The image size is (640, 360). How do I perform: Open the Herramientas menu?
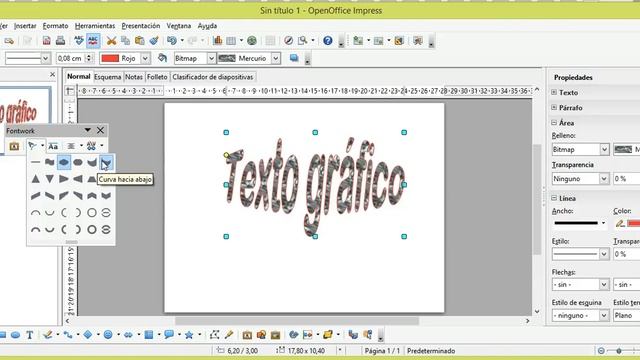95,26
